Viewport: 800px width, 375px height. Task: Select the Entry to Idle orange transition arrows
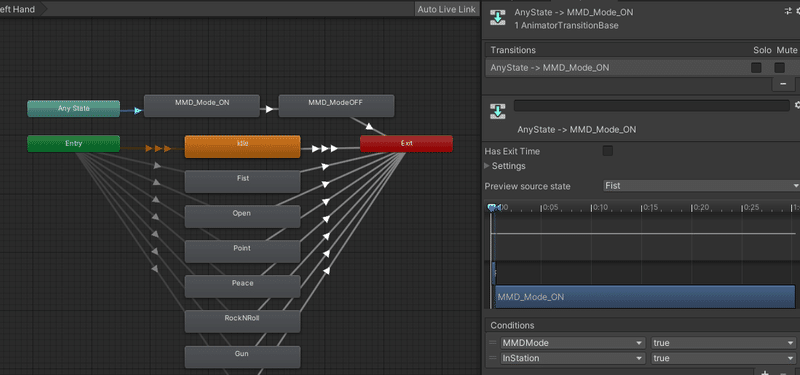(158, 148)
